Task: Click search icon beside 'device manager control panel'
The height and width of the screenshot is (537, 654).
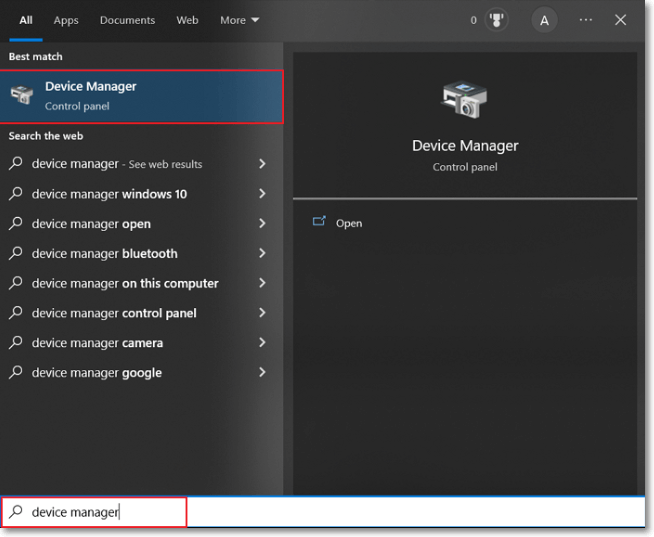Action: tap(16, 313)
